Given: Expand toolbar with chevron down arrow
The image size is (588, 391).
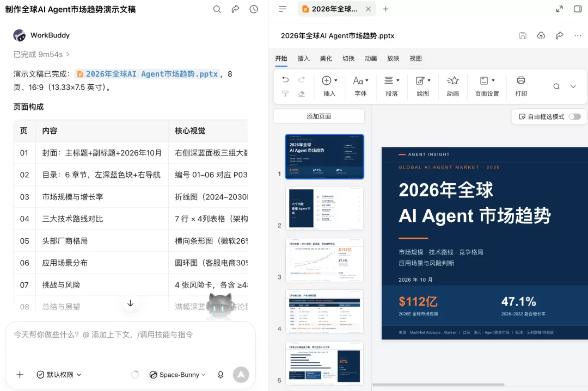Looking at the screenshot, I should [x=573, y=86].
